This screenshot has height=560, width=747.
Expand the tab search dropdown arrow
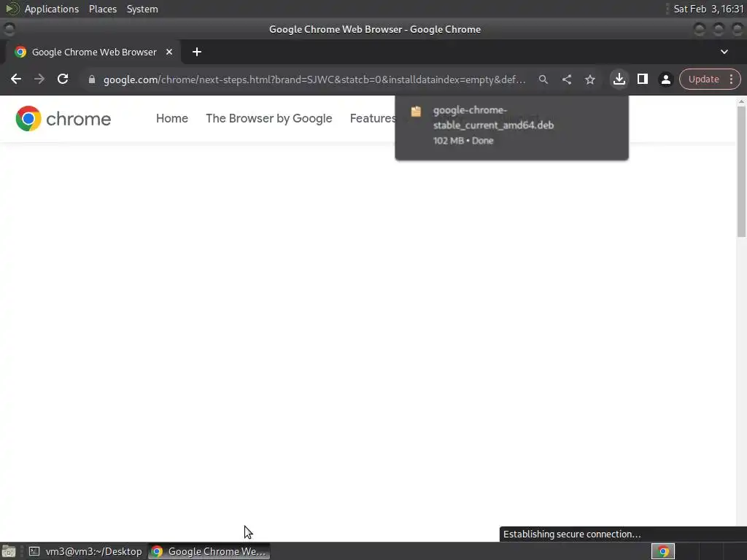pos(724,52)
